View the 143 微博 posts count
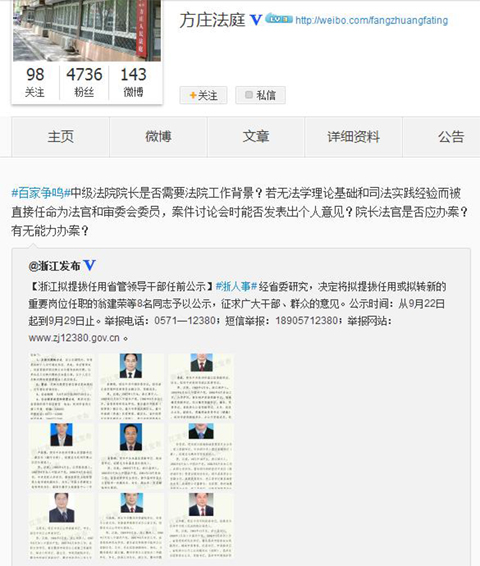The image size is (480, 566). point(134,82)
